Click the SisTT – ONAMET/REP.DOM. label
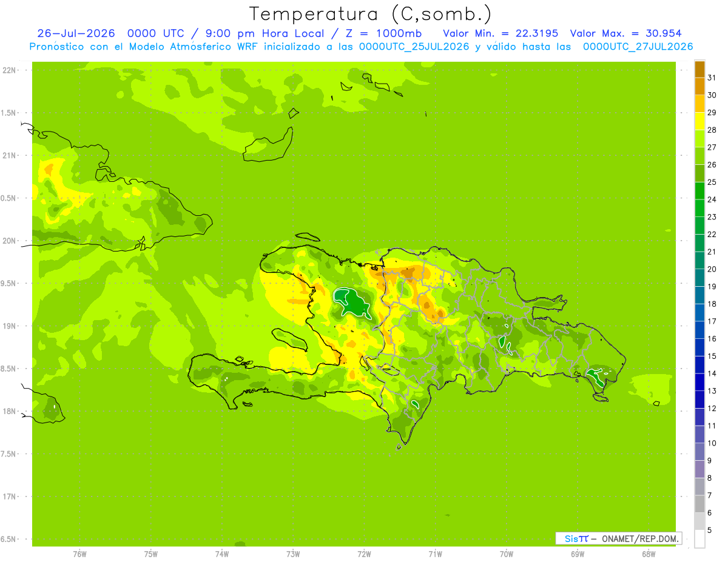This screenshot has height=562, width=728. [618, 538]
